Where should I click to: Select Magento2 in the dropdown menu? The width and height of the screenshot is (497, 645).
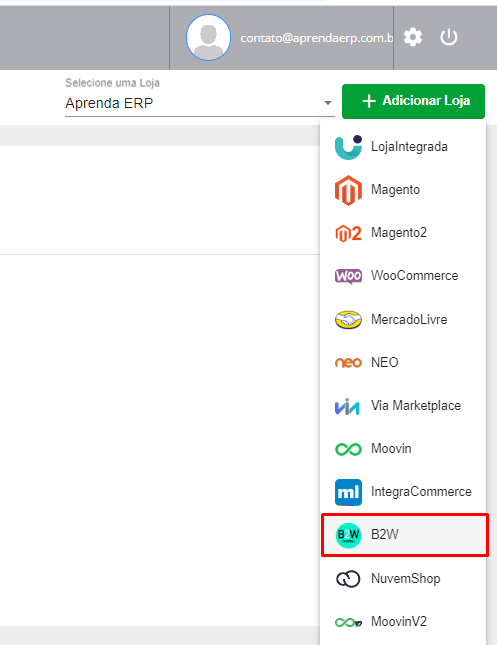(403, 233)
